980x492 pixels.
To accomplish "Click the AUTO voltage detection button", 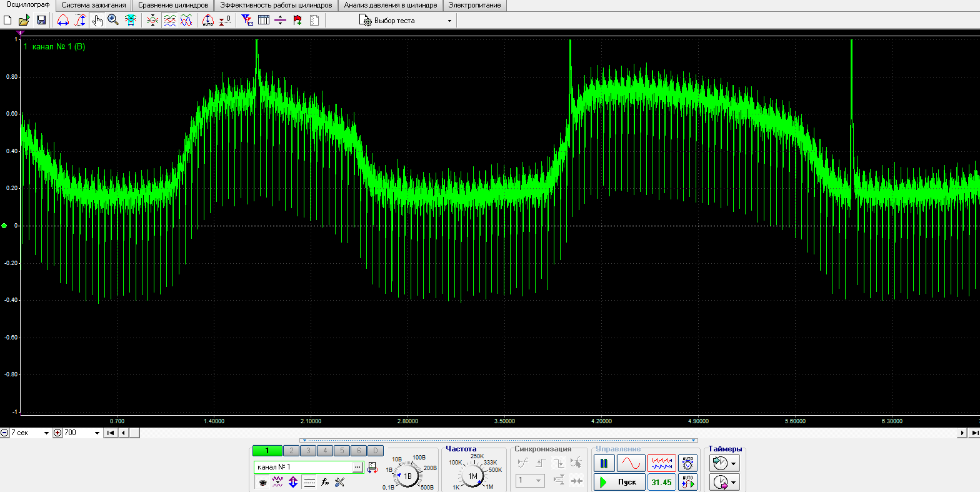I will 687,463.
